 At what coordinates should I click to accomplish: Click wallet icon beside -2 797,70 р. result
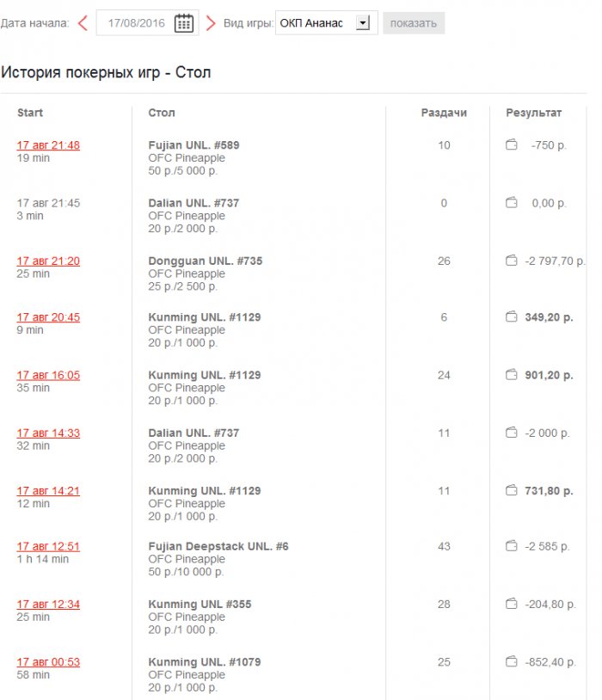coord(512,261)
